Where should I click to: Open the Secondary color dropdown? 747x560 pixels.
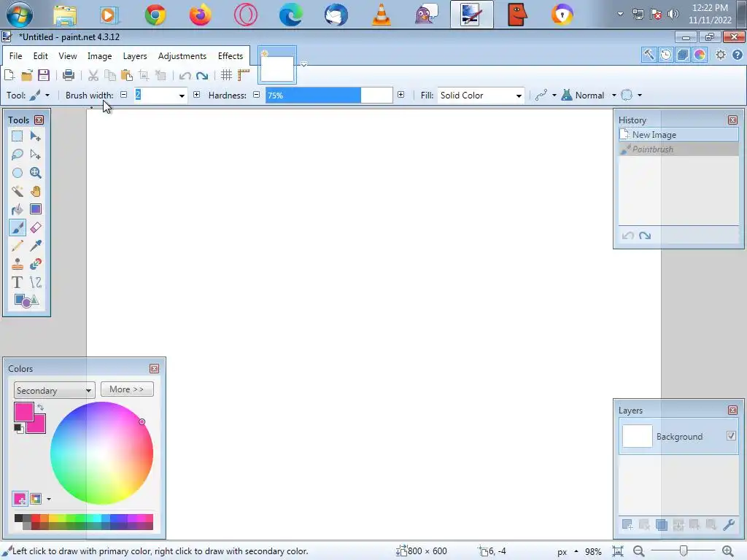tap(54, 391)
